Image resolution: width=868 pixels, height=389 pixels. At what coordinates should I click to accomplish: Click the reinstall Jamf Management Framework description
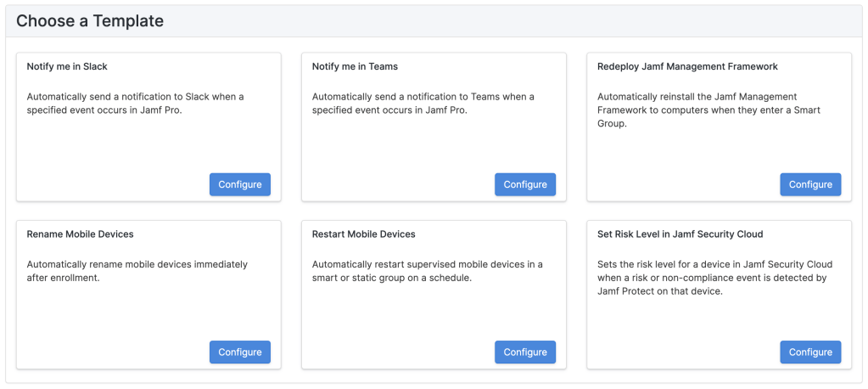708,110
